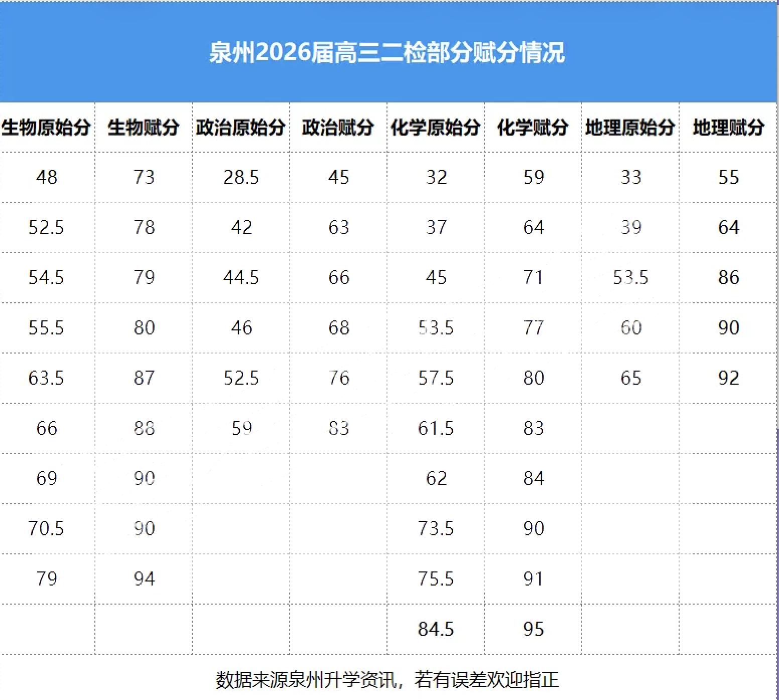Image resolution: width=779 pixels, height=700 pixels.
Task: Select the 化学原始分 column header
Action: [x=436, y=129]
